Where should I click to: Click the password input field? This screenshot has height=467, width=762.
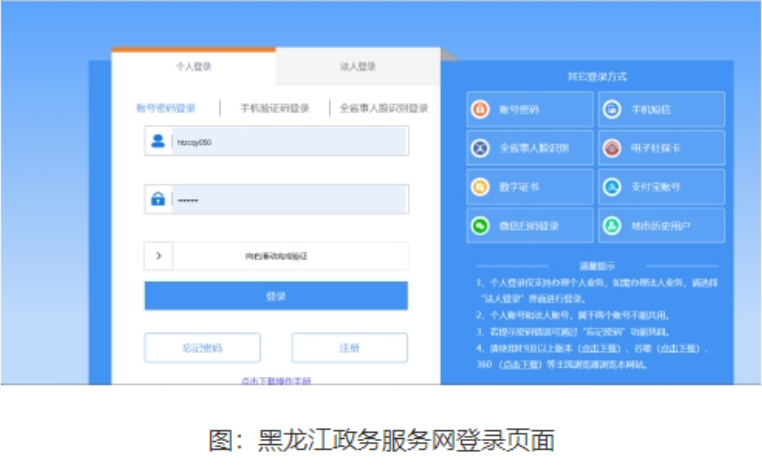(288, 199)
